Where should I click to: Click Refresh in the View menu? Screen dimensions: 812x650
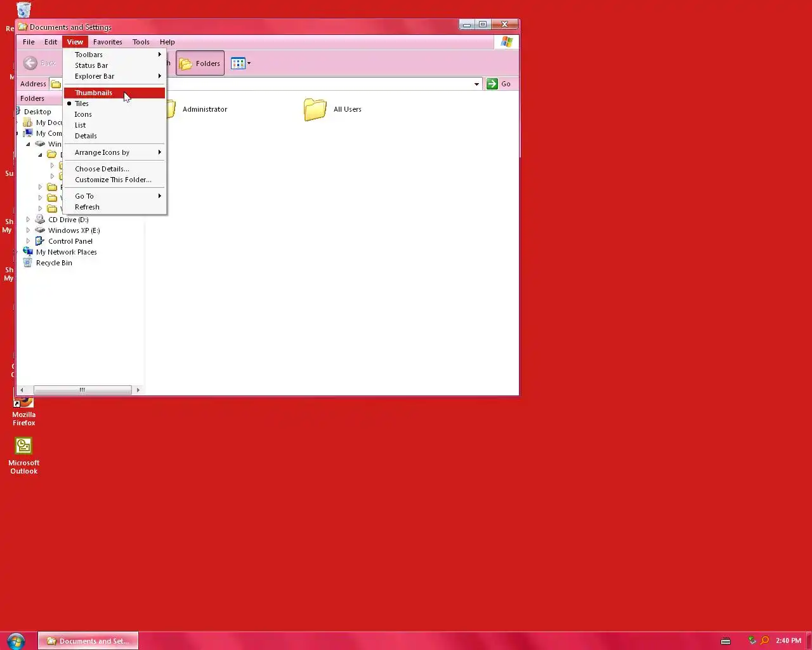pos(114,207)
